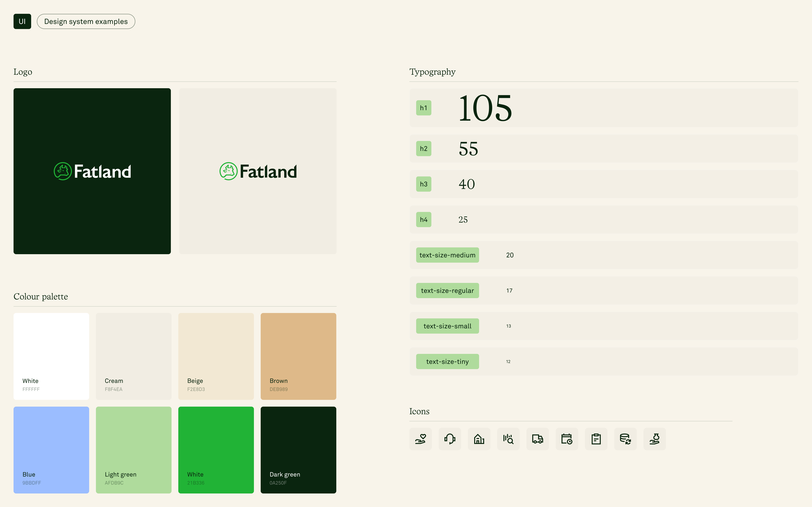Viewport: 812px width, 507px height.
Task: Choose the Light green AFDB9C swatch
Action: (133, 450)
